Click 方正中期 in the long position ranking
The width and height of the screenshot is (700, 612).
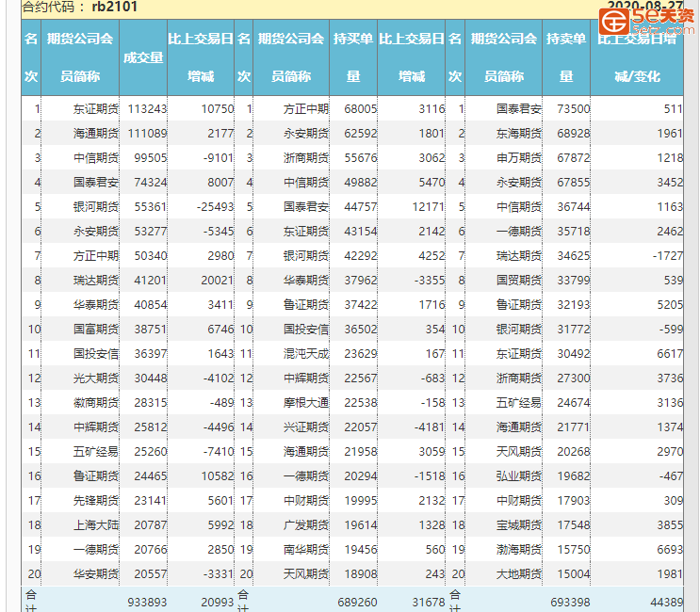click(x=306, y=109)
